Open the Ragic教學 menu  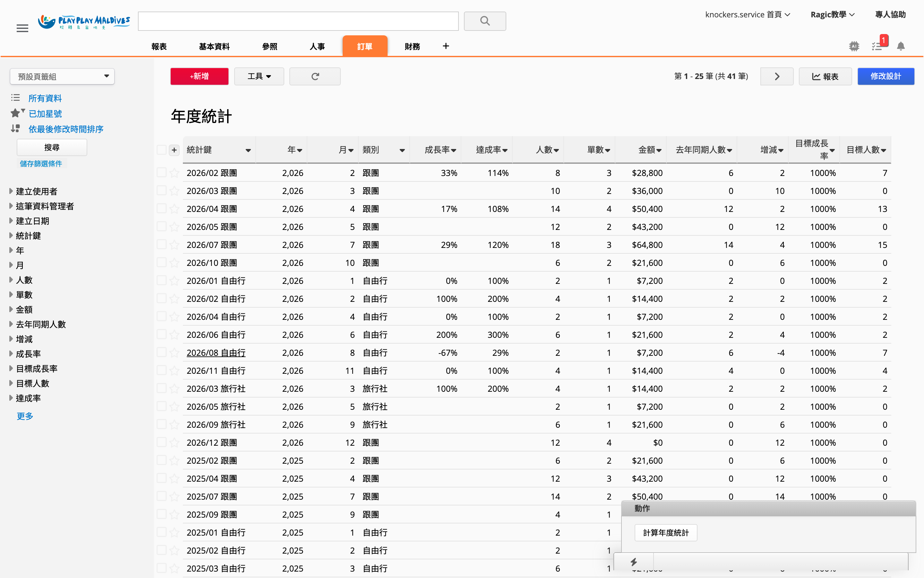coord(832,14)
